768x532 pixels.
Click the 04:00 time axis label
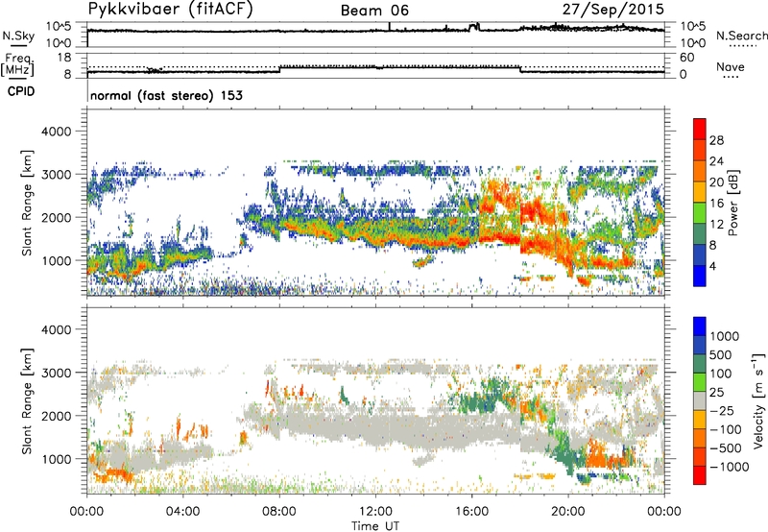(x=182, y=512)
